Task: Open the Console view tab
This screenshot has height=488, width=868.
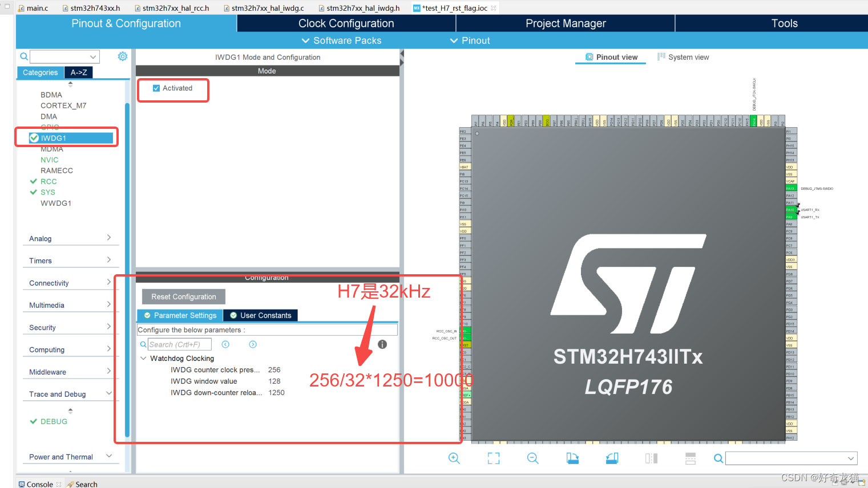Action: click(x=35, y=484)
